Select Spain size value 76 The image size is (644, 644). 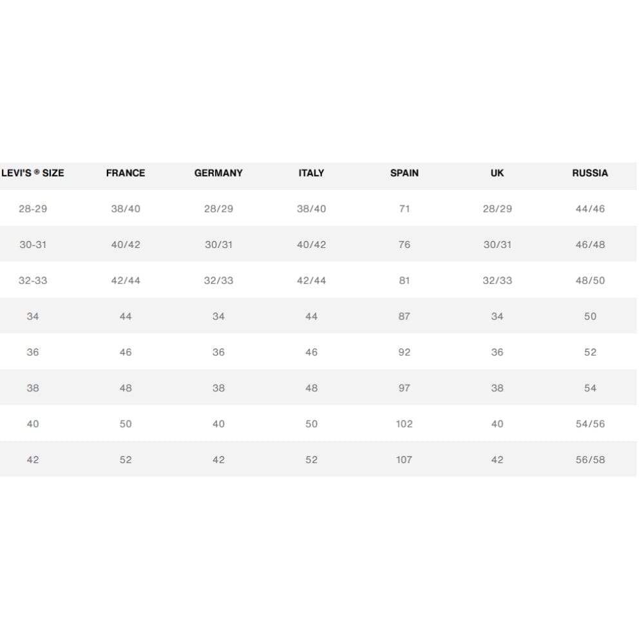pyautogui.click(x=404, y=245)
